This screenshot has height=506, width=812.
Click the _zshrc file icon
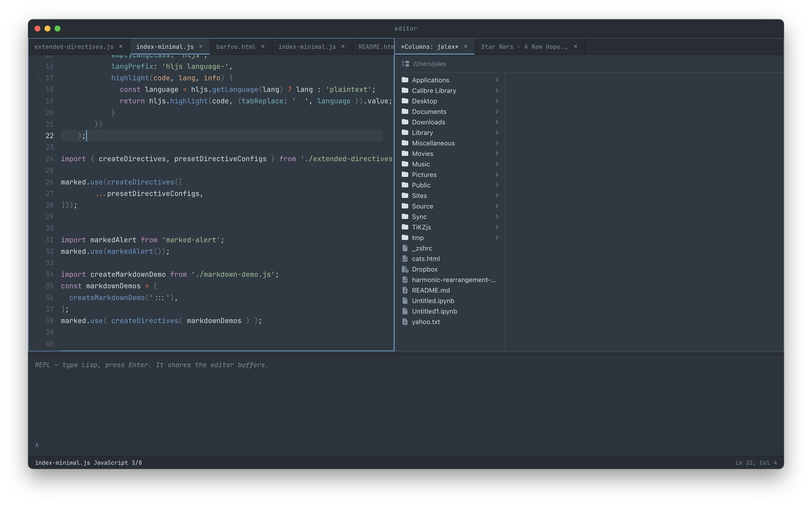405,248
